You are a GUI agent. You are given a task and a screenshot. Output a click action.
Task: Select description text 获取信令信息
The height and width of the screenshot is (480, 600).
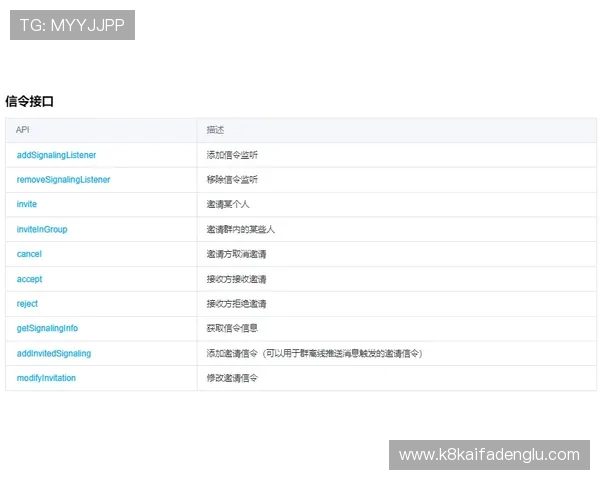pyautogui.click(x=232, y=328)
